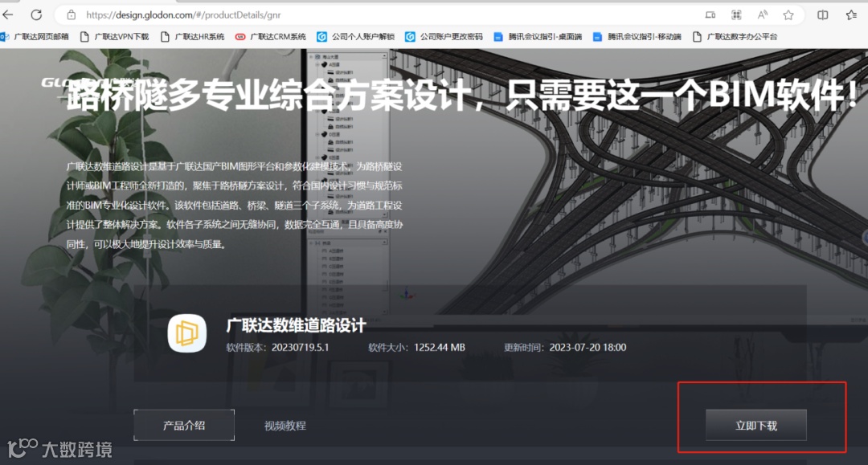Open 广联达VPN下载 bookmark
The width and height of the screenshot is (868, 465).
pyautogui.click(x=115, y=36)
